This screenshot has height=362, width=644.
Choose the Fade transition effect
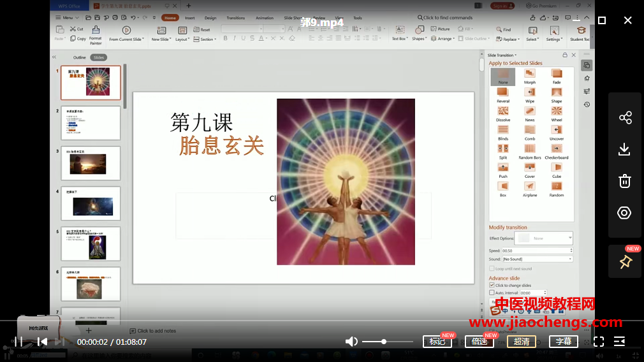pos(557,76)
